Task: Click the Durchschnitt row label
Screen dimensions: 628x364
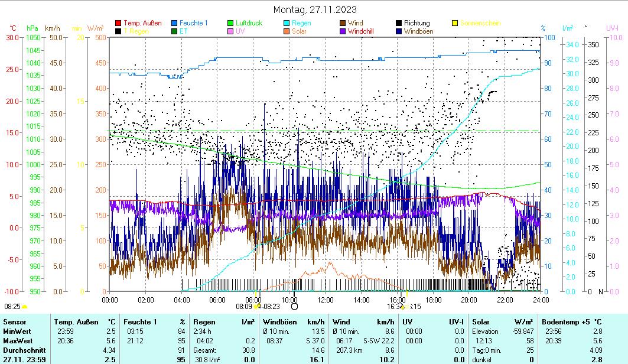Action: click(x=21, y=350)
